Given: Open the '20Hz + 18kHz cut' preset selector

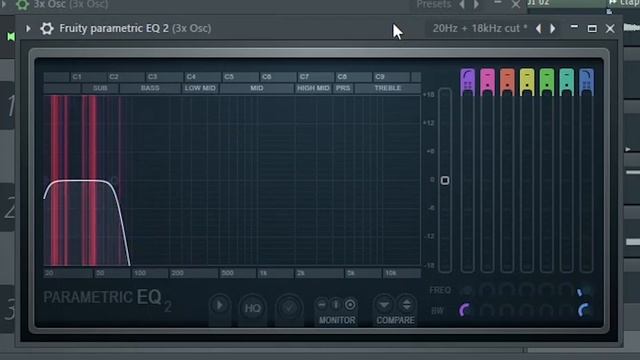Looking at the screenshot, I should coord(480,29).
